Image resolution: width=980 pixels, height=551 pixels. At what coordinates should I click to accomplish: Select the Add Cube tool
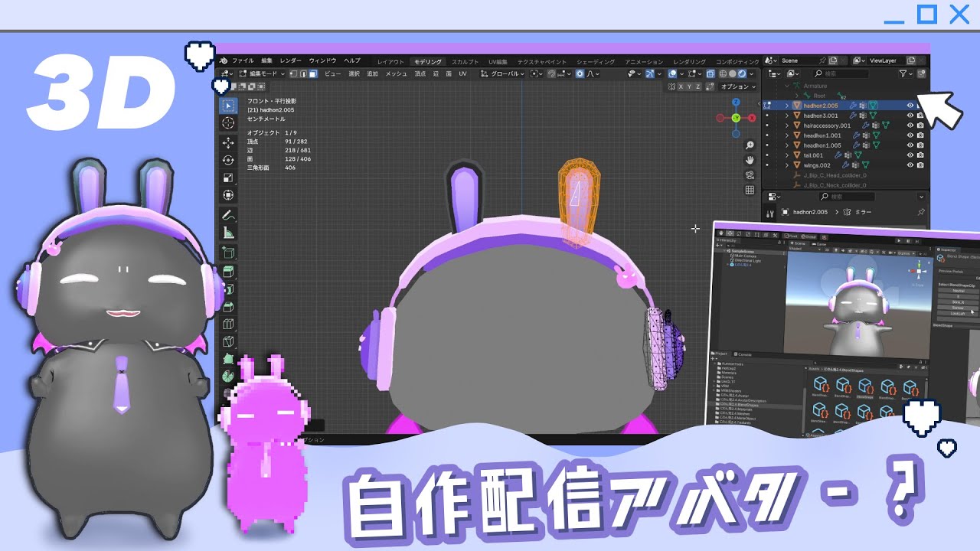point(228,252)
